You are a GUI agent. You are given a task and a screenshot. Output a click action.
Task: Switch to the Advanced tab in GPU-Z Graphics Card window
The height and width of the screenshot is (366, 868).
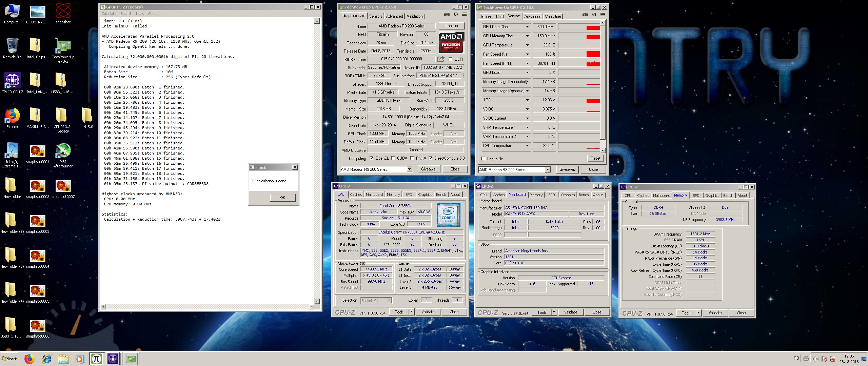[395, 16]
